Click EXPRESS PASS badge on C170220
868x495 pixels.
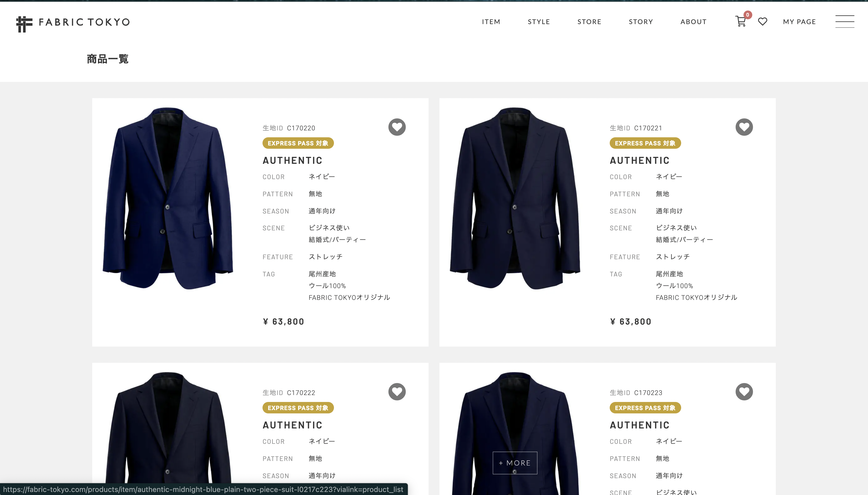pos(298,143)
